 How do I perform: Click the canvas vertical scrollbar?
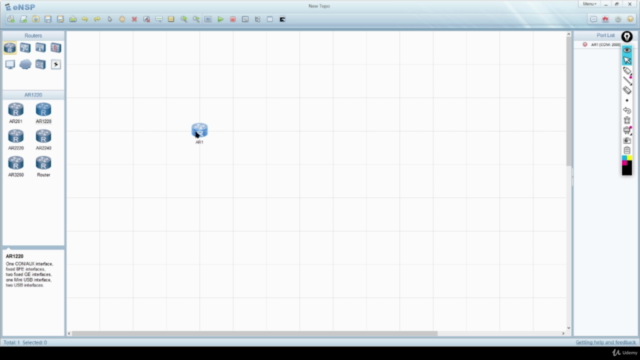point(569,102)
